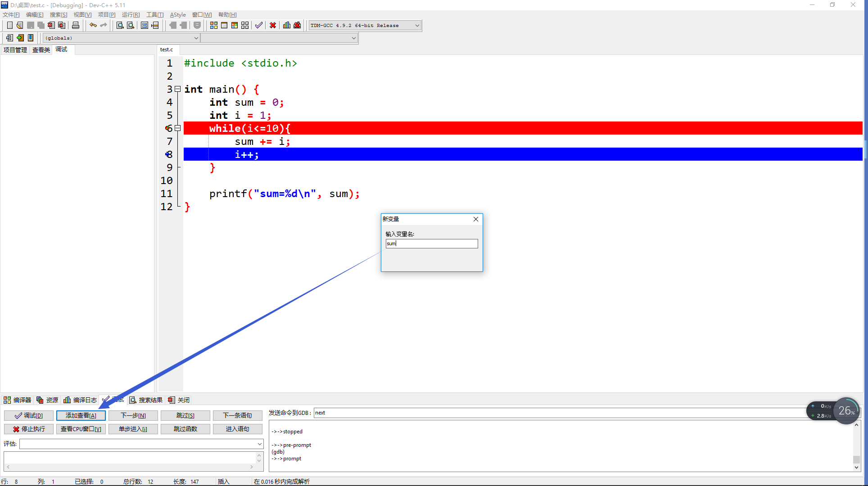Screen dimensions: 868x486
Task: Open the 运行[R] menu
Action: click(131, 15)
